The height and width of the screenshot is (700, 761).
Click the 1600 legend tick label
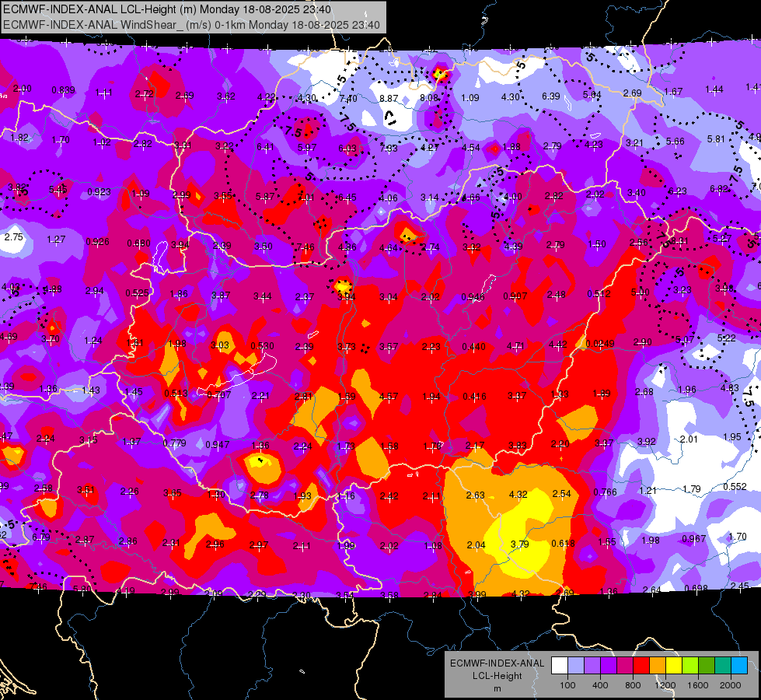[697, 685]
